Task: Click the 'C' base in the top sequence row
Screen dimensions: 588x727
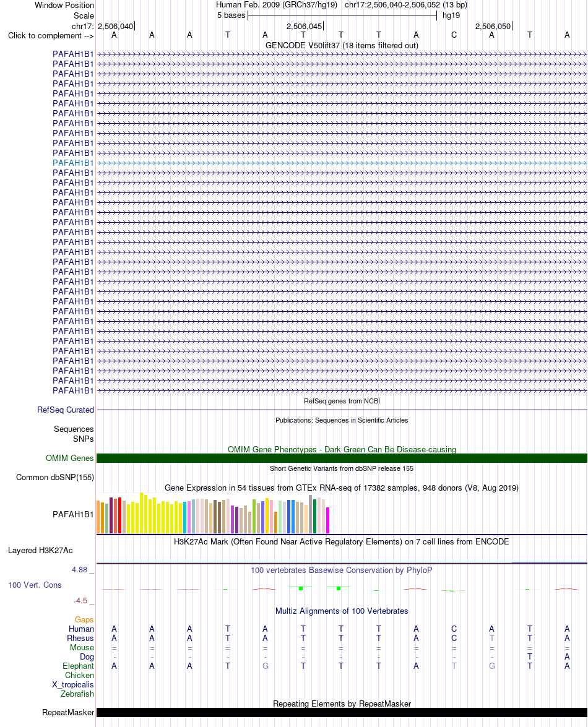Action: click(454, 35)
